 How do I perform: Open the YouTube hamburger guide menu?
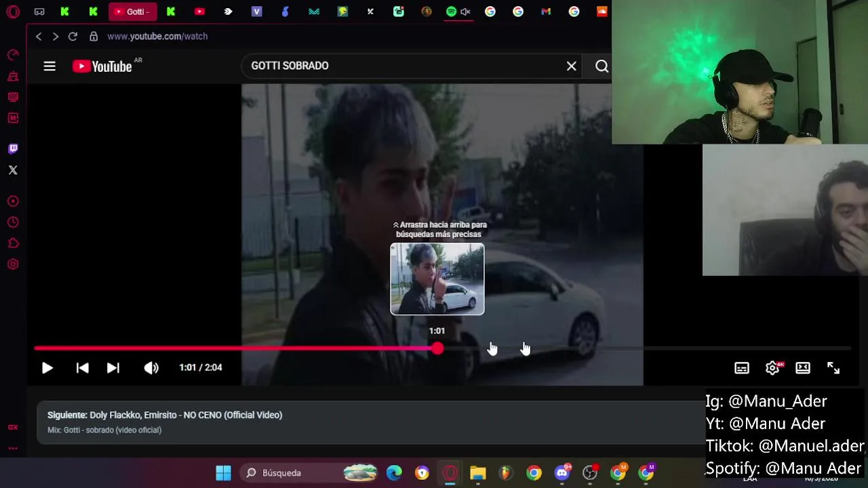(50, 66)
